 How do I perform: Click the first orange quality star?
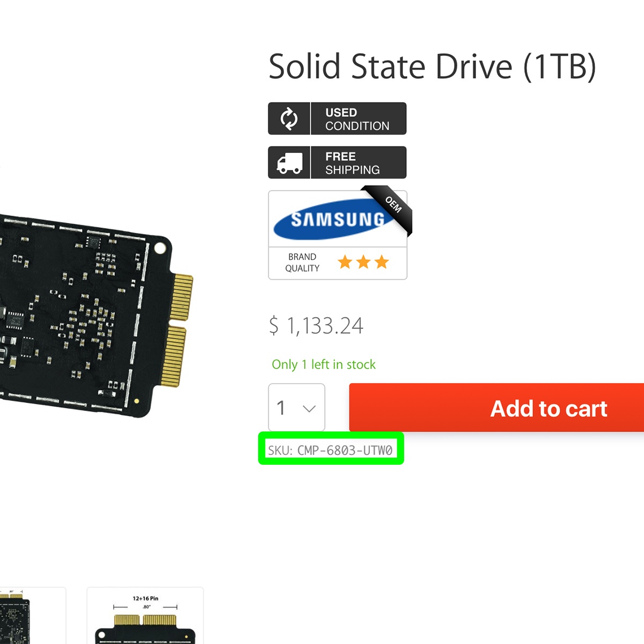(345, 262)
